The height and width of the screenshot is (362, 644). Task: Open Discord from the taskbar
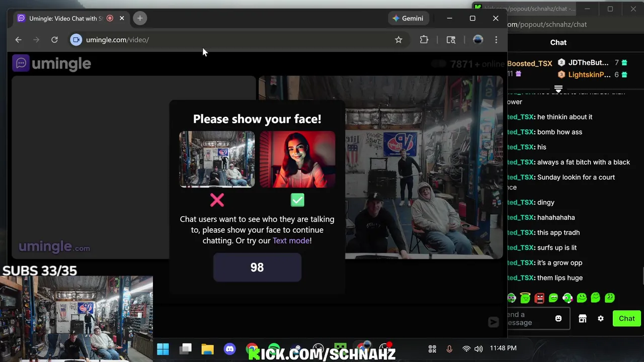229,348
